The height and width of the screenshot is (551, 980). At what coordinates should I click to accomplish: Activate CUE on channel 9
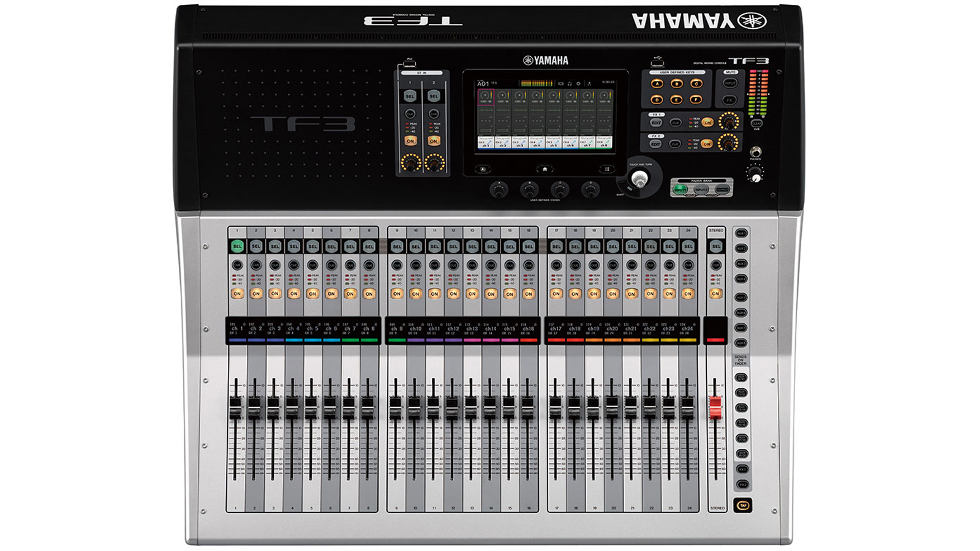397,265
